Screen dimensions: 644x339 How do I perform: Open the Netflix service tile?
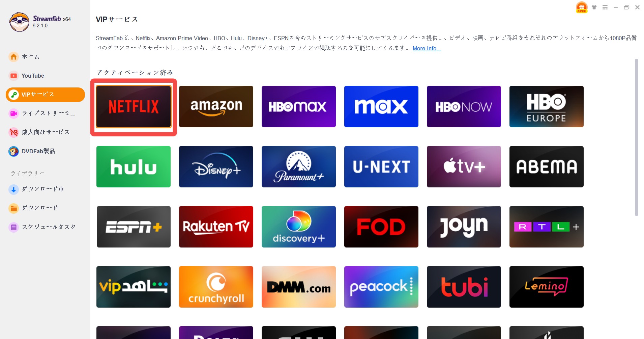(x=134, y=107)
